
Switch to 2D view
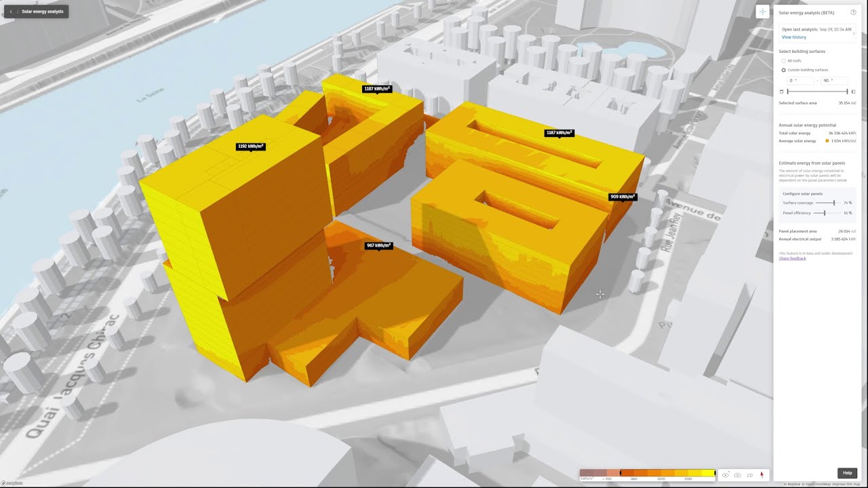tap(749, 475)
